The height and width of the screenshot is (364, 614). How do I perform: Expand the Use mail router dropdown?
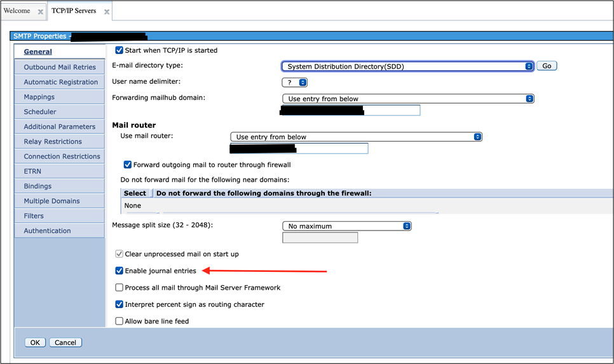pyautogui.click(x=356, y=137)
